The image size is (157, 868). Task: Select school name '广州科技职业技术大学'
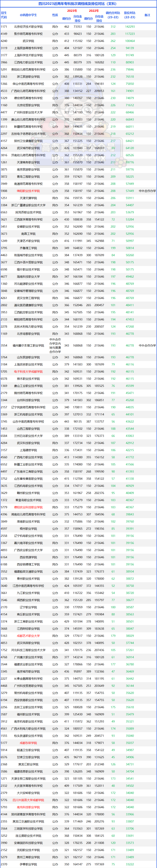pyautogui.click(x=28, y=112)
